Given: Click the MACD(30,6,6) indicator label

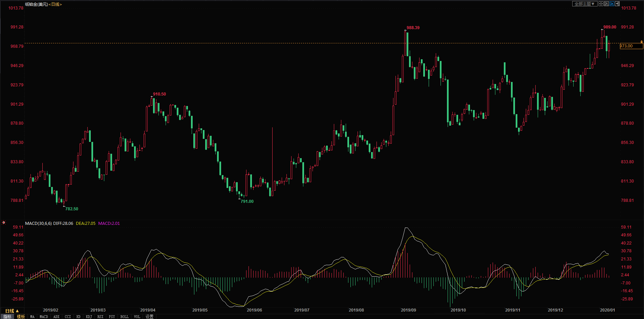Looking at the screenshot, I should (38, 223).
